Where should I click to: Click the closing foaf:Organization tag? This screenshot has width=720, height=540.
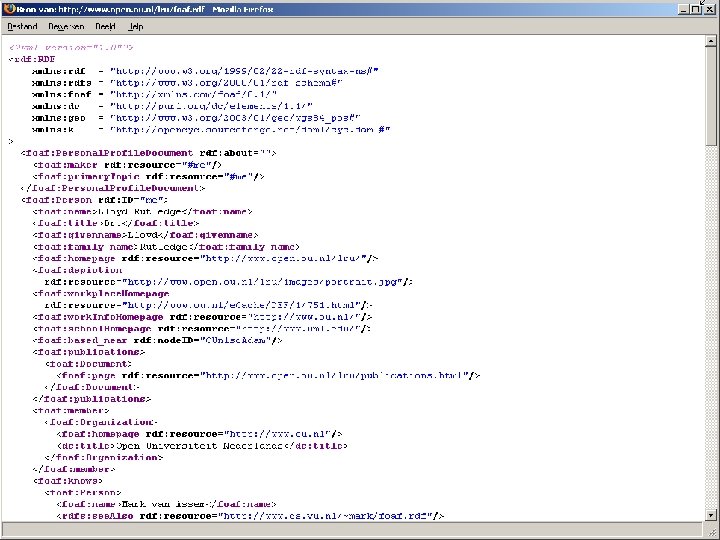[x=104, y=457]
